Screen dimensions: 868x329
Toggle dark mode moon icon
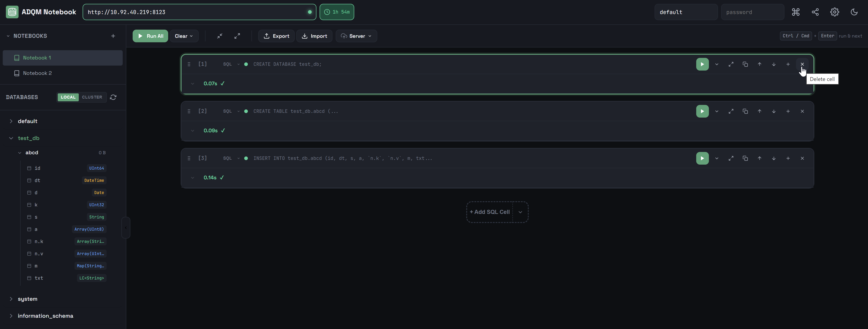pyautogui.click(x=854, y=12)
